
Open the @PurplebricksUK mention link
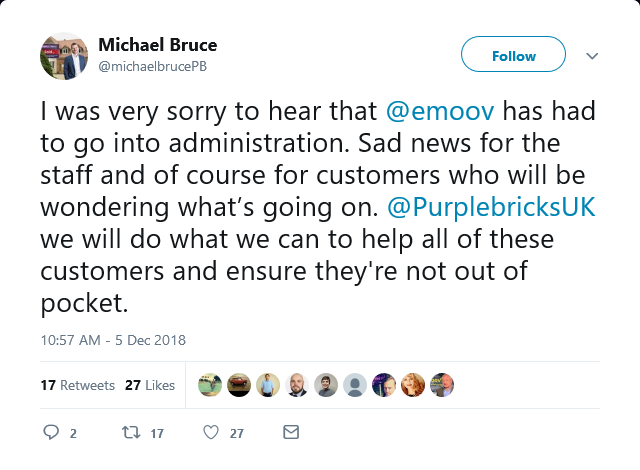(491, 207)
